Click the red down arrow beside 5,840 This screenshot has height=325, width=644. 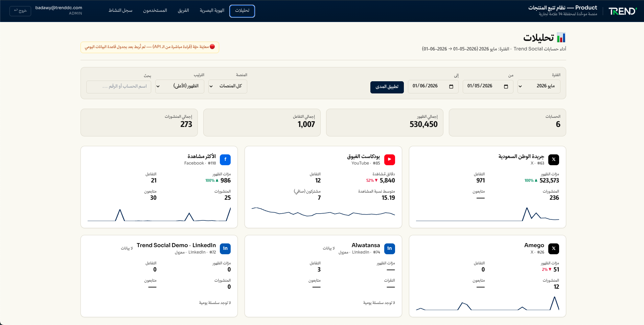376,180
